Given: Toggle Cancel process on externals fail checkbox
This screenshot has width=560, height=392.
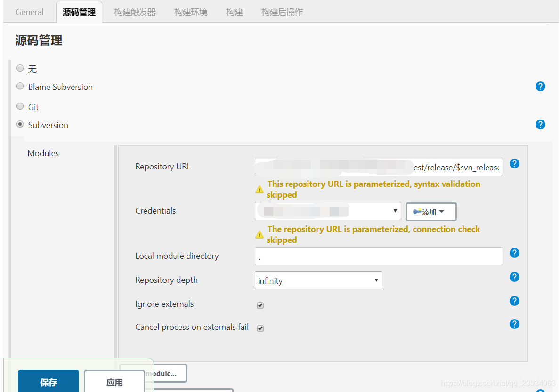Looking at the screenshot, I should point(260,328).
